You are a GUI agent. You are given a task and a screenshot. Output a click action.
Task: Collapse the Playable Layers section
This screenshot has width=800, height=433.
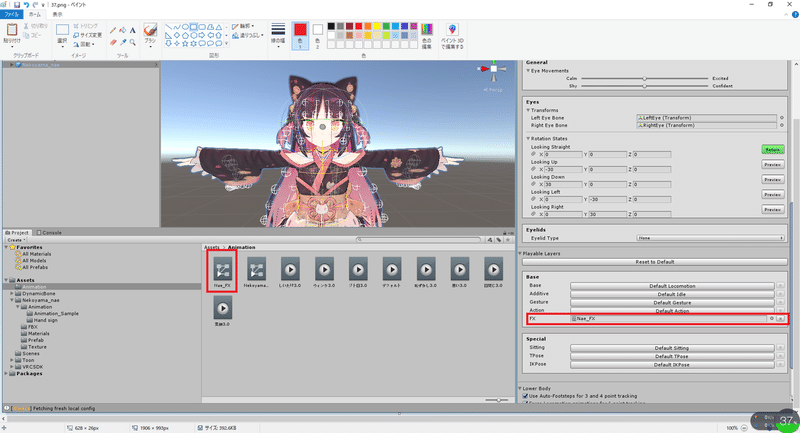tap(520, 253)
